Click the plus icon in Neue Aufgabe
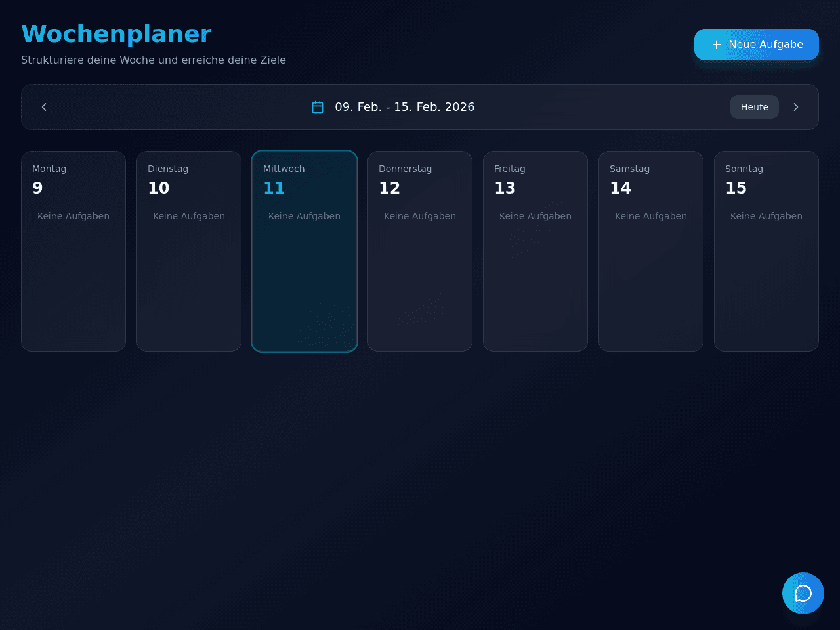840x630 pixels. tap(717, 45)
